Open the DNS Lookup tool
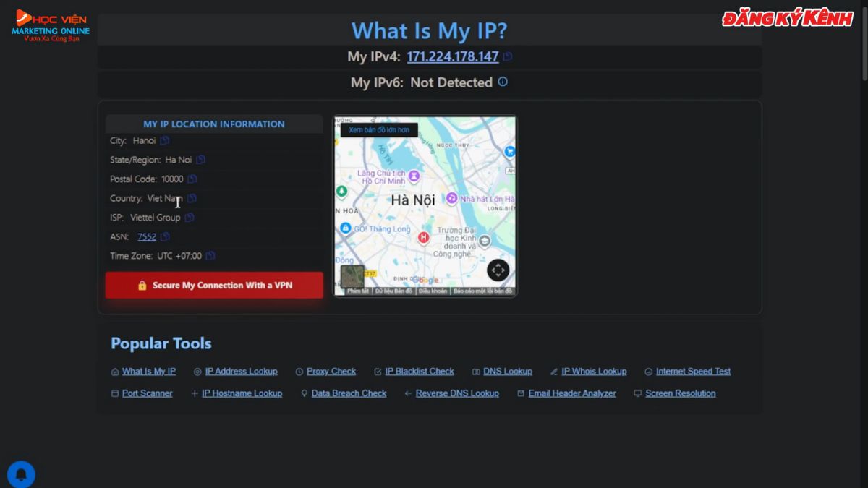The image size is (868, 488). pyautogui.click(x=509, y=371)
